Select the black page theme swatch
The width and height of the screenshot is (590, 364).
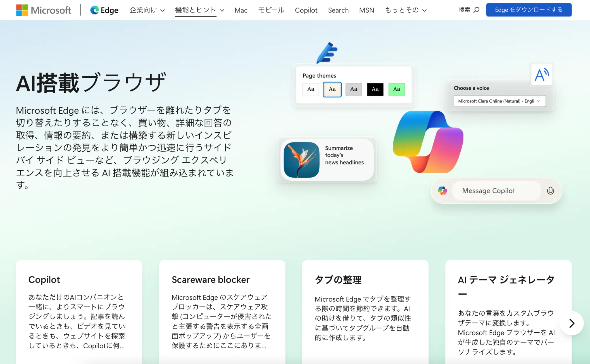point(375,89)
